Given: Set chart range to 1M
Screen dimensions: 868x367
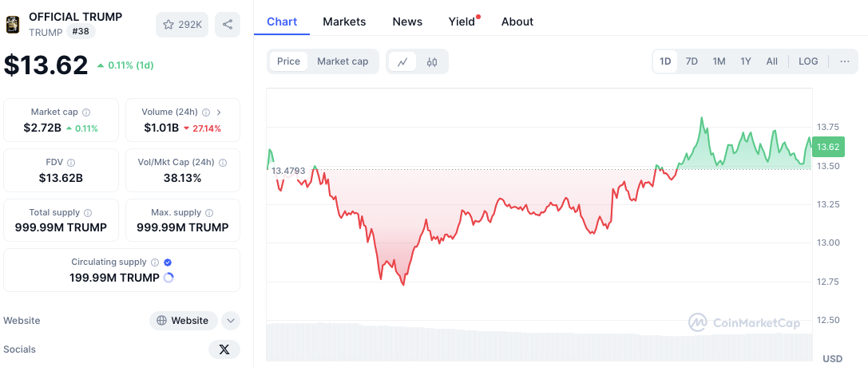Looking at the screenshot, I should (719, 61).
